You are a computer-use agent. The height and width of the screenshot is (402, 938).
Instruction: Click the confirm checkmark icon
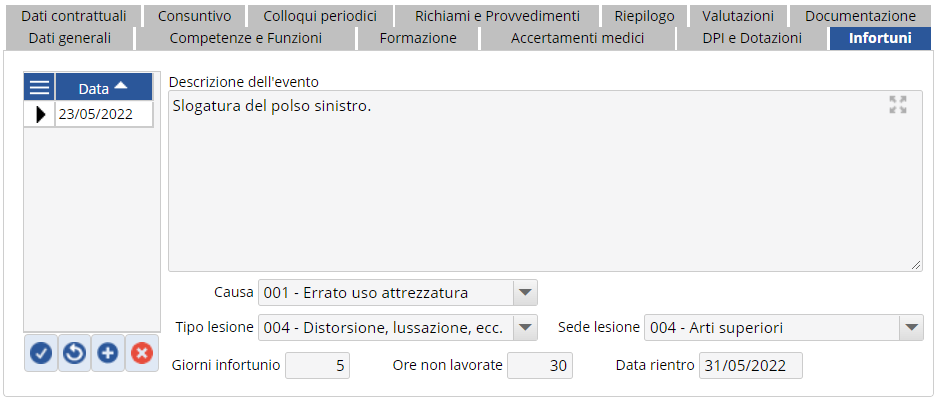41,354
